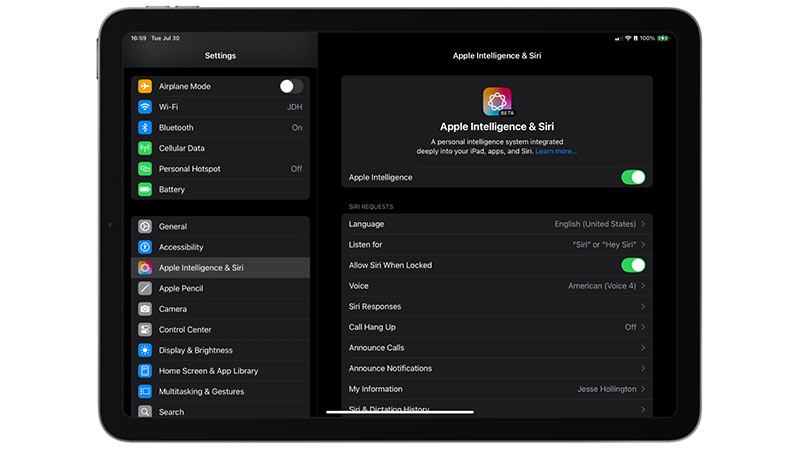Tap the Wi-Fi status indicator in status bar
800x450 pixels.
tap(628, 38)
